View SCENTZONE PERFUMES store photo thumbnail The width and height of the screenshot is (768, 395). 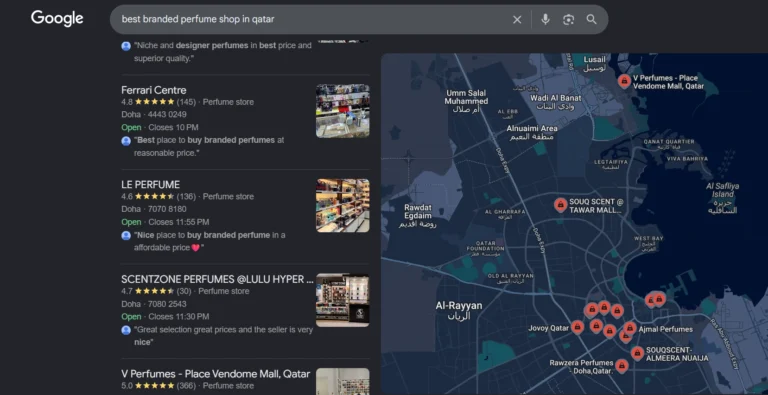342,300
